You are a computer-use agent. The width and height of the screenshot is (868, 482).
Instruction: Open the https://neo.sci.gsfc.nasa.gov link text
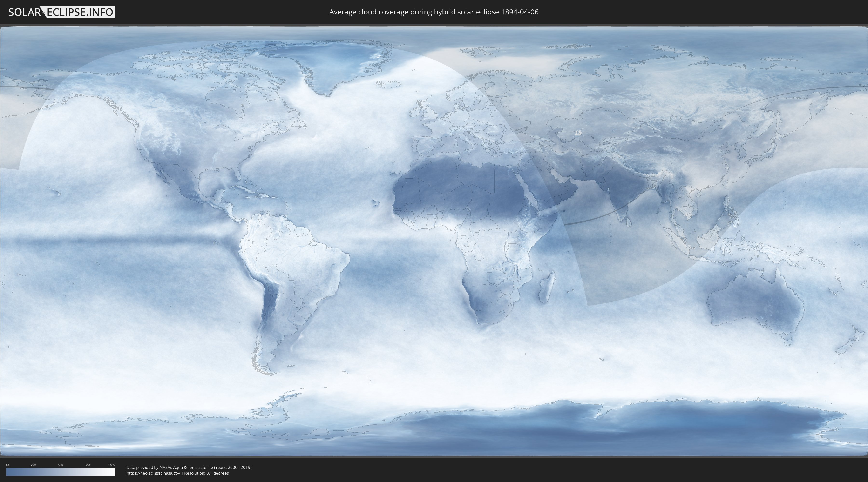[153, 473]
